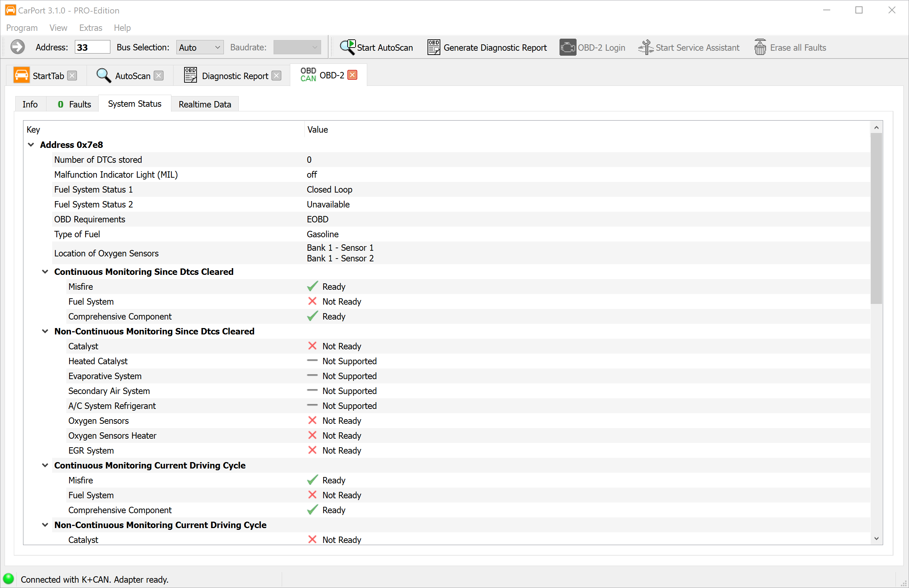Click the go arrow icon beside Address
Viewport: 909px width, 588px height.
coord(18,47)
